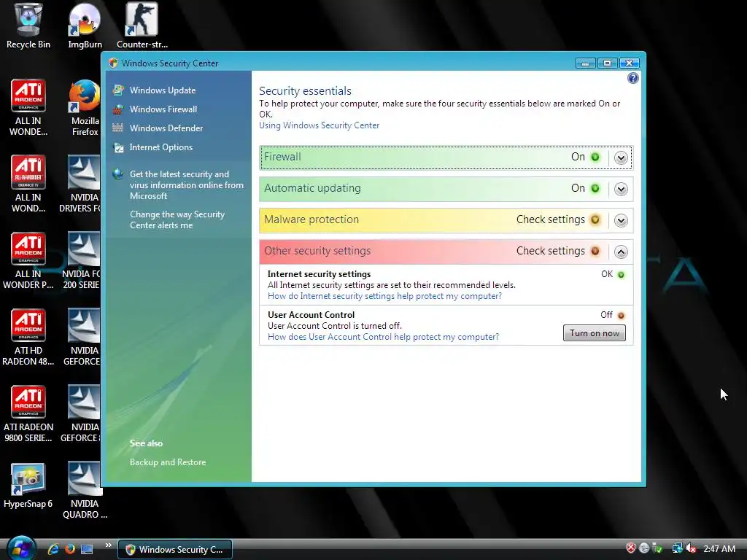Select the ImgBurn desktop shortcut
The height and width of the screenshot is (560, 747).
point(85,26)
